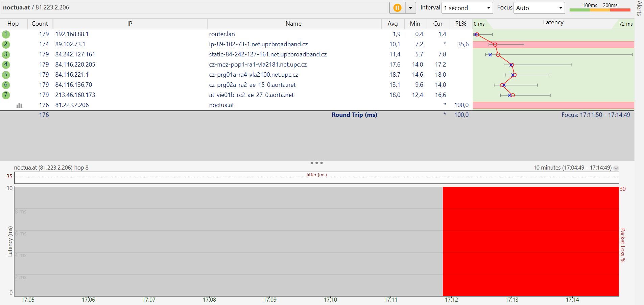The width and height of the screenshot is (644, 305).
Task: Open the dropdown arrow beside the pause button
Action: coord(410,8)
